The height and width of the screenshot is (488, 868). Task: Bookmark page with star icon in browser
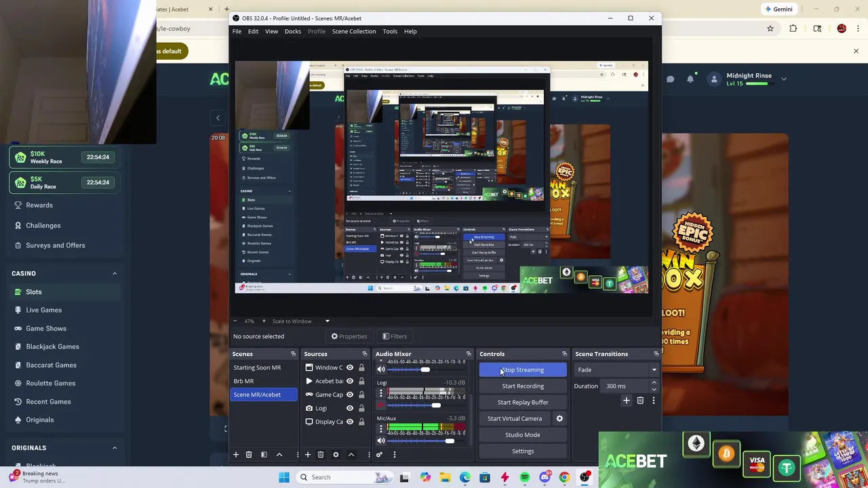click(770, 28)
